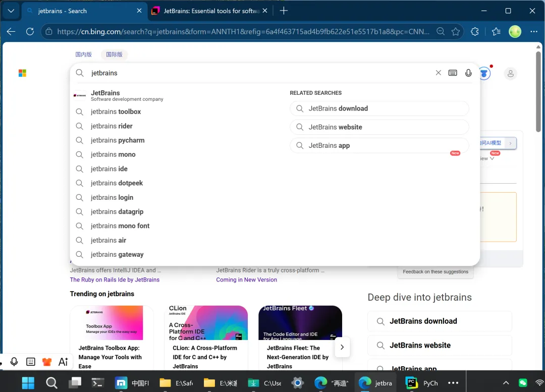Click 'Feedback on these suggestions'
This screenshot has width=545, height=392.
click(435, 272)
